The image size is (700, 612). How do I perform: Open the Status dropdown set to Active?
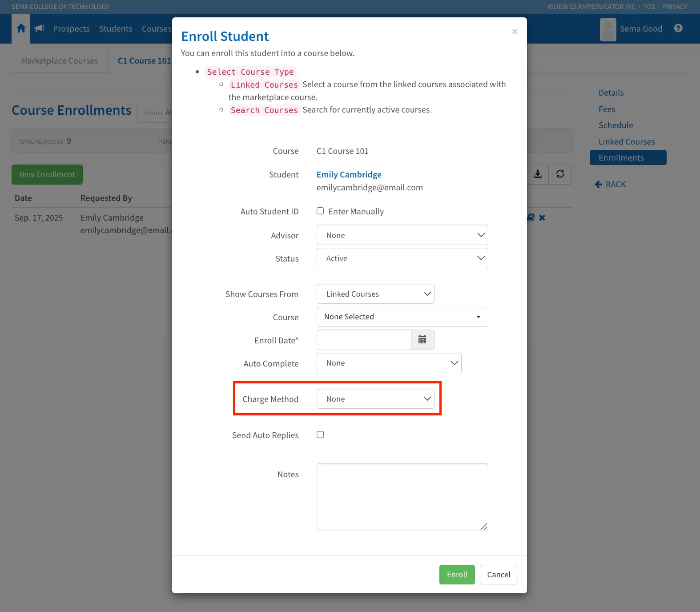(402, 258)
